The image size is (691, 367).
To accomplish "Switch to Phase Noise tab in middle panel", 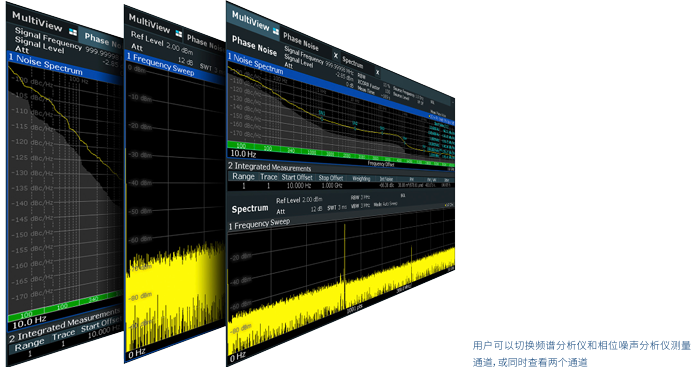I will (205, 43).
